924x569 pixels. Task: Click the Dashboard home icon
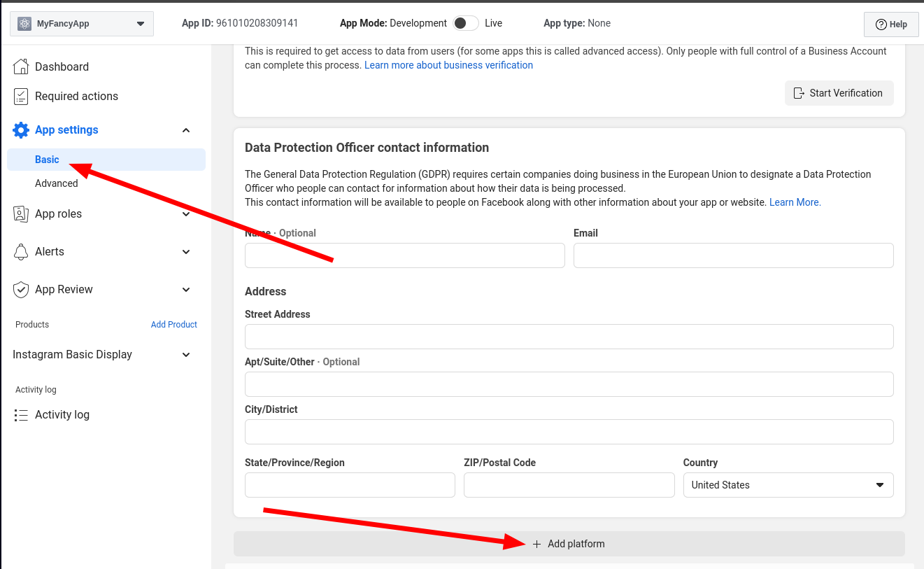[x=21, y=66]
